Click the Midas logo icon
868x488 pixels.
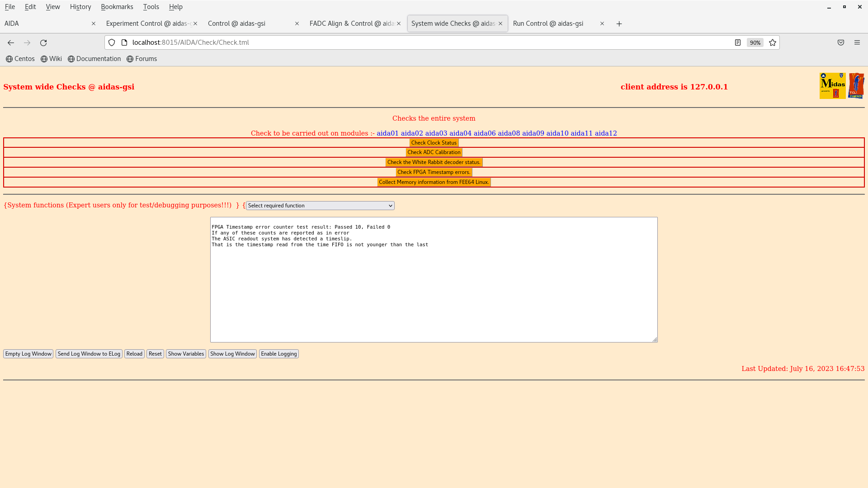tap(832, 86)
